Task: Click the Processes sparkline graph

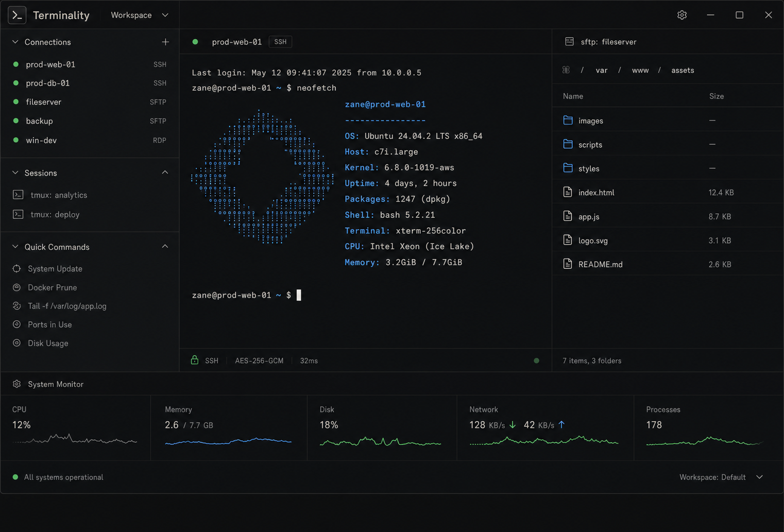Action: 704,441
